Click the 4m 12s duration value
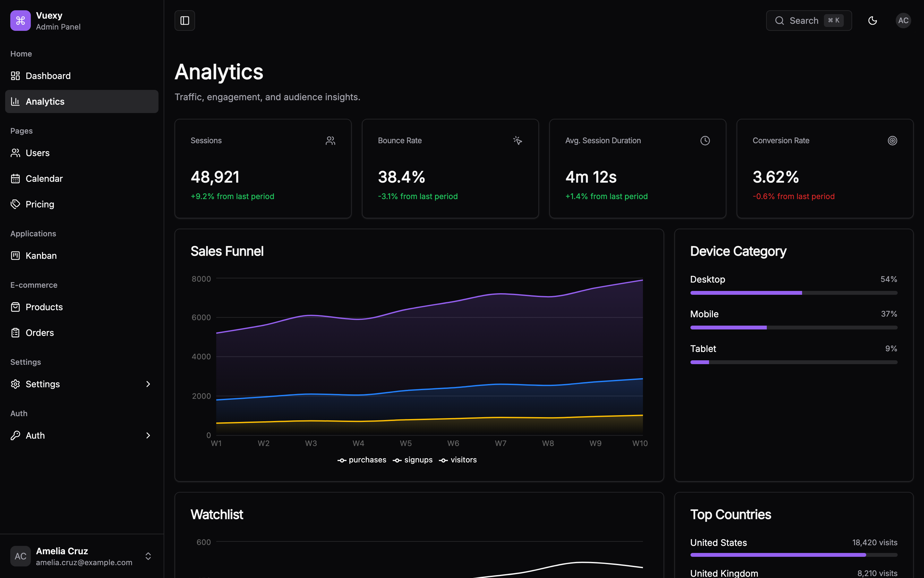924x578 pixels. click(591, 177)
